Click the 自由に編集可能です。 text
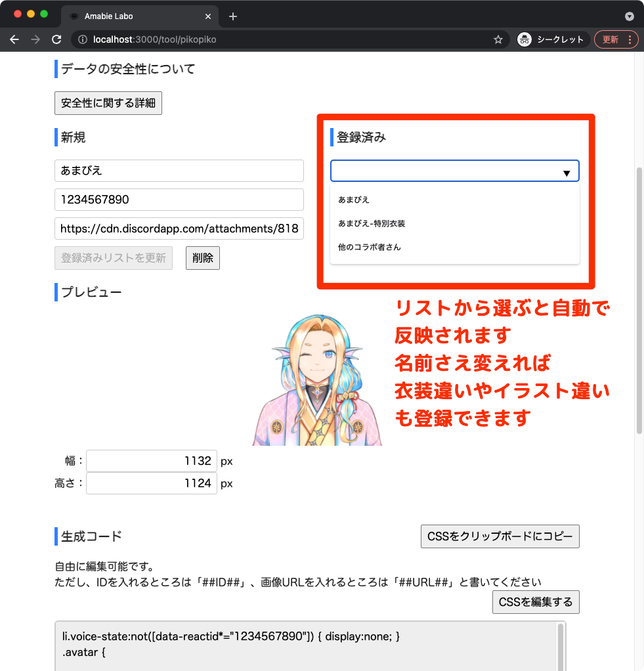The image size is (644, 671). 105,567
